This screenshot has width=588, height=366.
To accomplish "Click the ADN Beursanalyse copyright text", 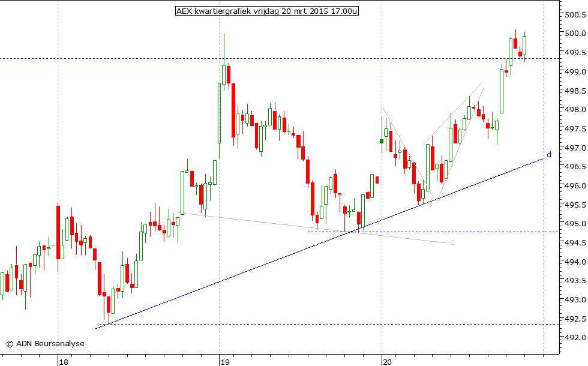I will click(46, 343).
